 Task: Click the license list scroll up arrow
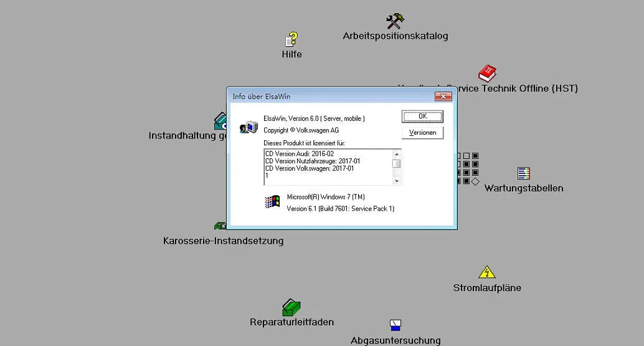(x=396, y=153)
